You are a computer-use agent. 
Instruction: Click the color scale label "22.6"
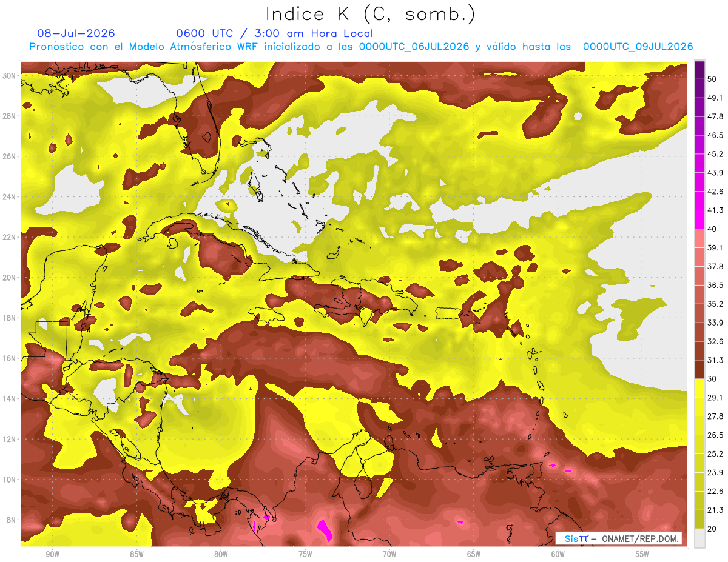tap(715, 492)
